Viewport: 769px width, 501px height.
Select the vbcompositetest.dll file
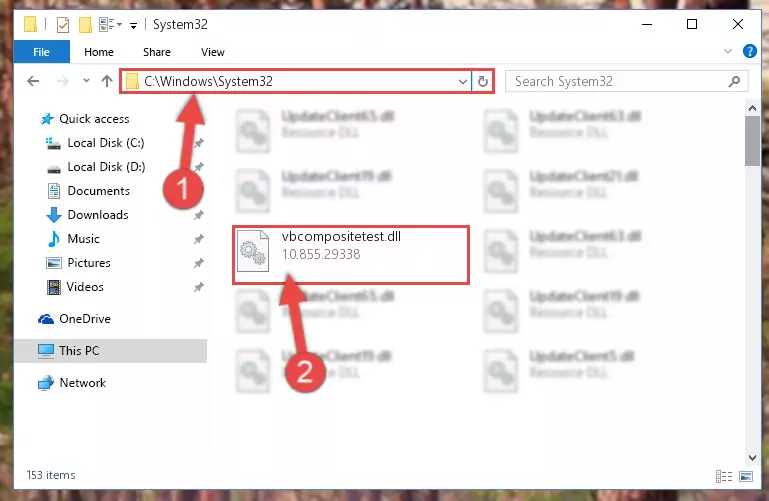coord(351,254)
